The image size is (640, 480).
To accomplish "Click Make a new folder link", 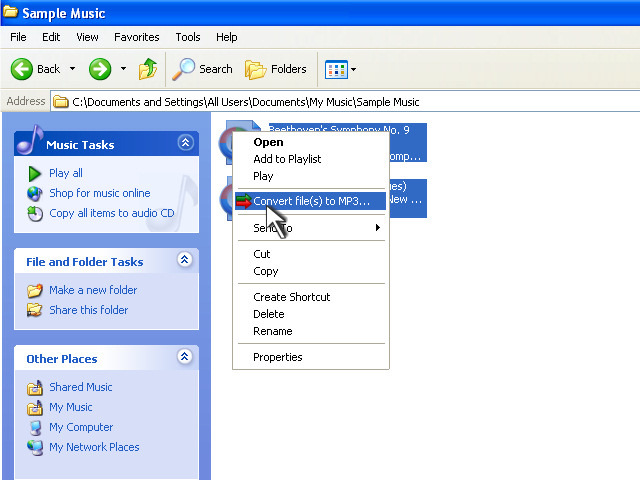I will click(x=93, y=290).
